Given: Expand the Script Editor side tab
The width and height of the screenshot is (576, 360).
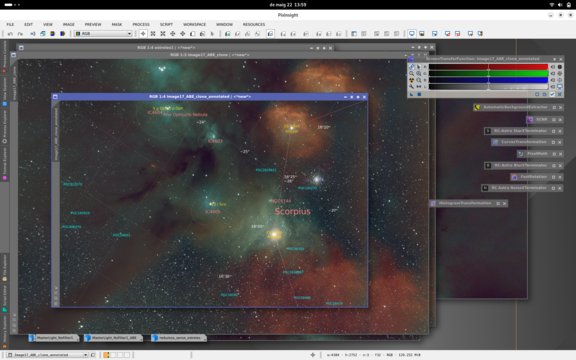Looking at the screenshot, I should pos(4,299).
